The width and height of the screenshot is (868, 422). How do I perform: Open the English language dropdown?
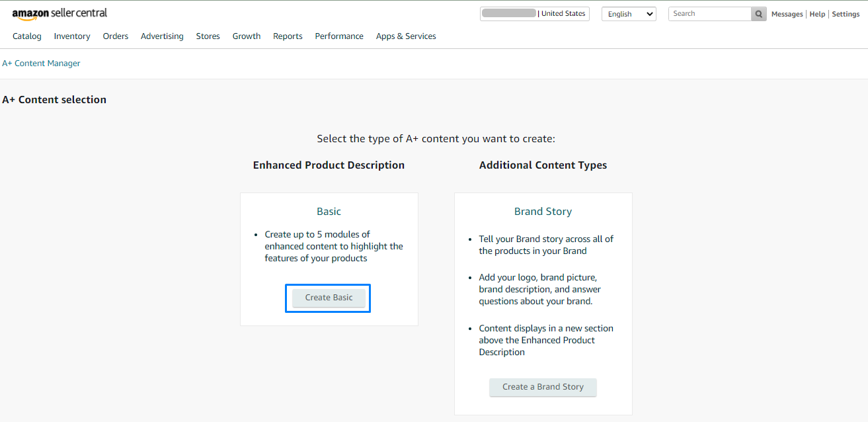tap(629, 14)
